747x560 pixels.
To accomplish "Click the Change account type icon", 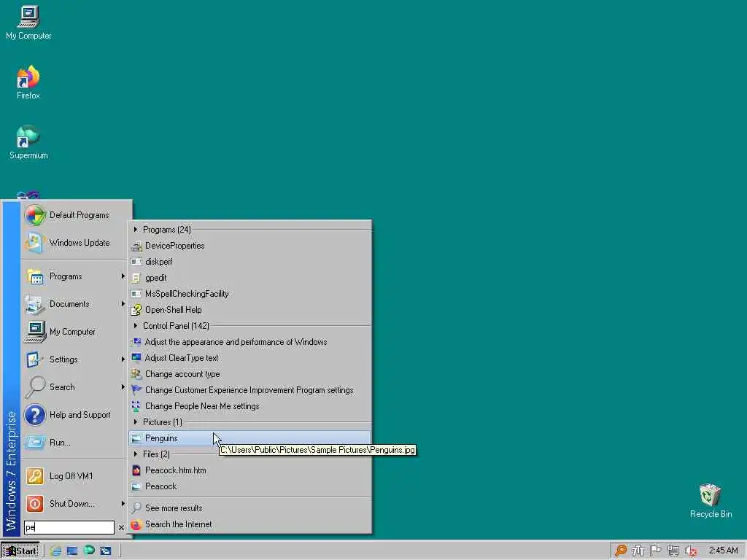I will (136, 374).
